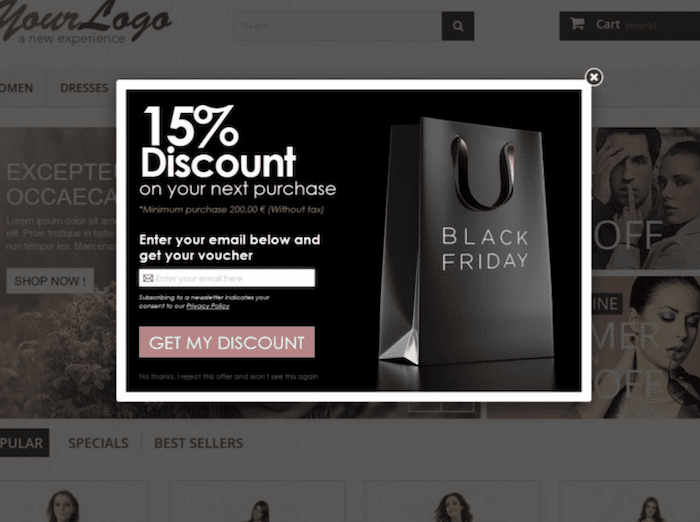700x522 pixels.
Task: Click the couple banner image top right
Action: coord(646,199)
